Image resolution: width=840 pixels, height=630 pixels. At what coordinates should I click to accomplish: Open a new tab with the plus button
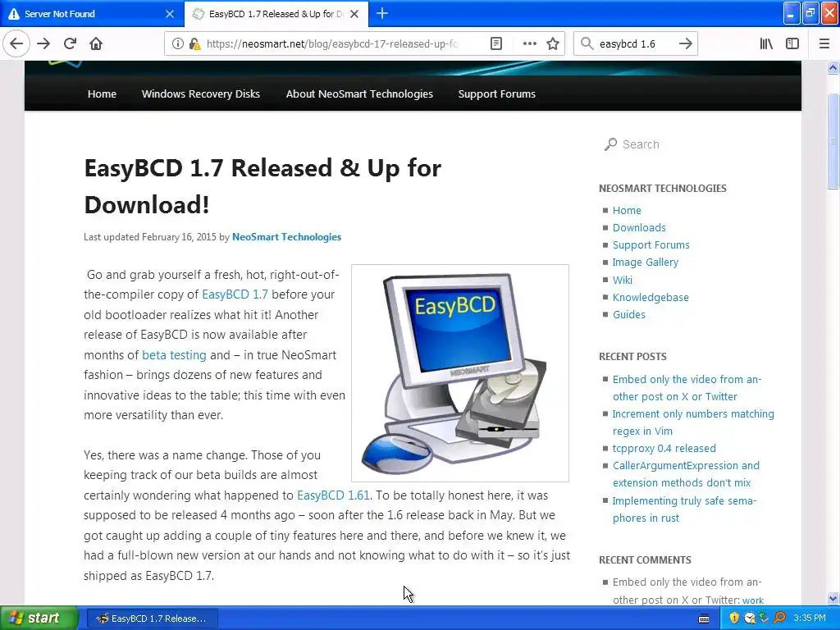tap(382, 13)
